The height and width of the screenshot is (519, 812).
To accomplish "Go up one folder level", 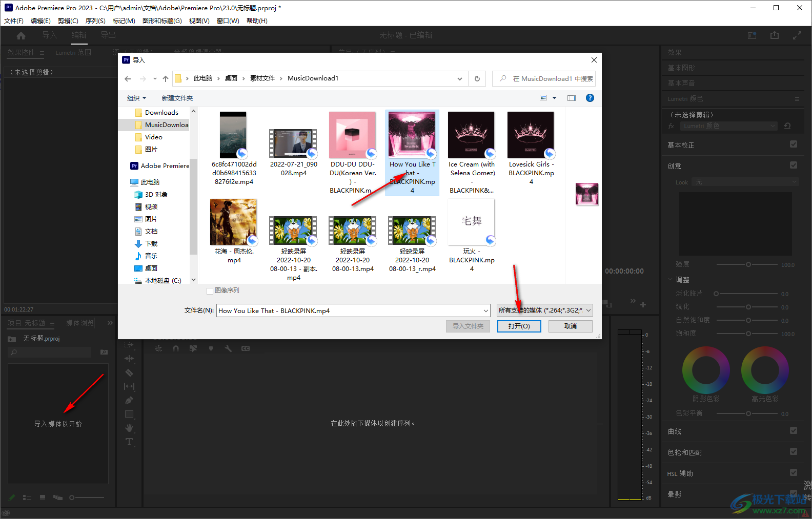I will coord(165,78).
